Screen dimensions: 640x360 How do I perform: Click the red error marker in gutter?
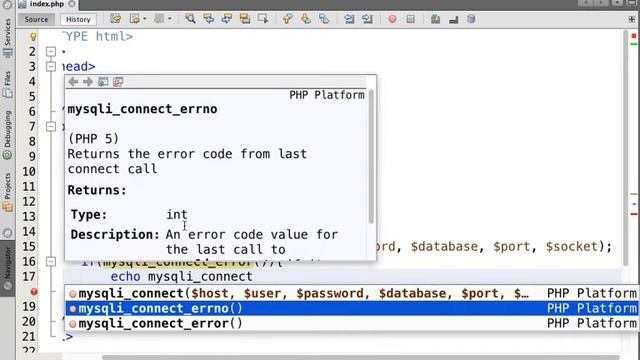point(34,291)
